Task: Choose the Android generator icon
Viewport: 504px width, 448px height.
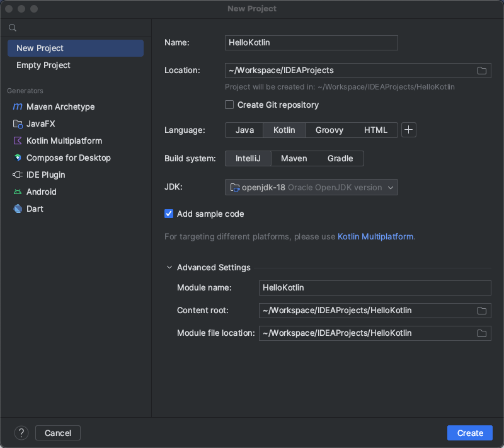Action: [x=18, y=192]
